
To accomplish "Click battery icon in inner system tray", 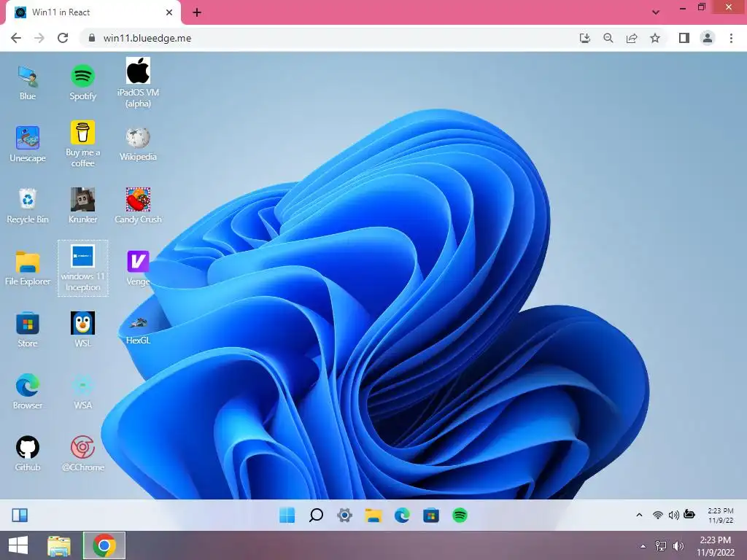I will (689, 514).
